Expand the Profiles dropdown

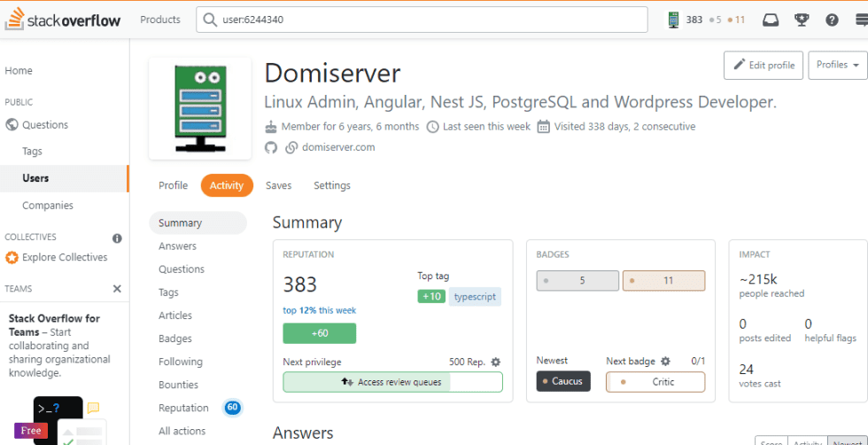[x=837, y=66]
